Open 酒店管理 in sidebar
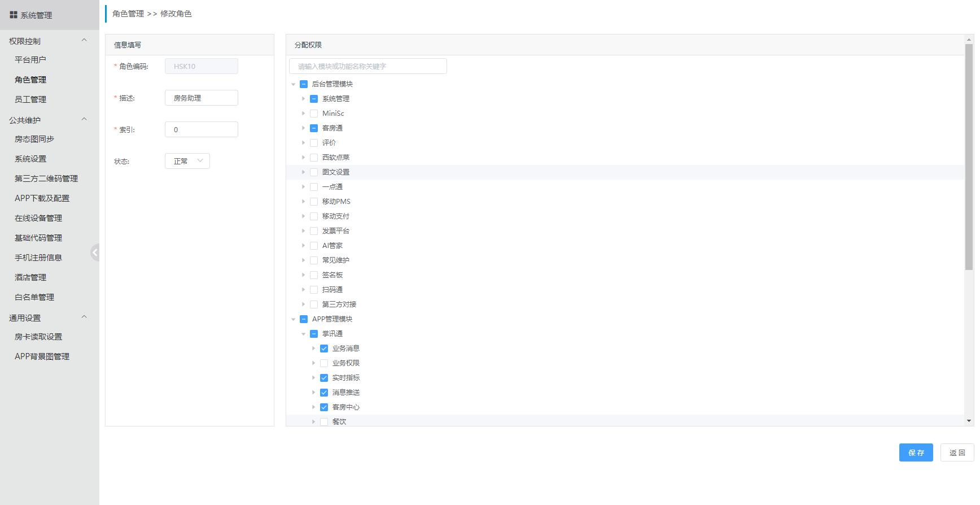This screenshot has height=505, width=980. pos(30,277)
